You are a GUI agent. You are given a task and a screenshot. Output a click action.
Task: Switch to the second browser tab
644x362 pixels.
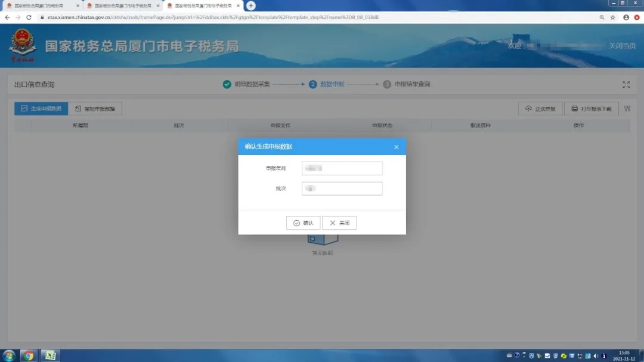120,5
